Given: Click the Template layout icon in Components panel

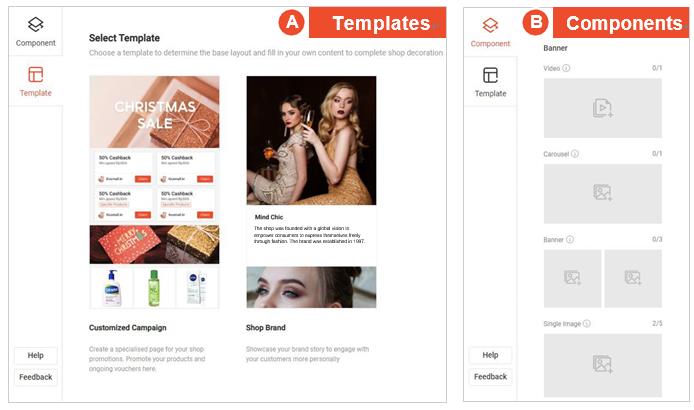Looking at the screenshot, I should click(x=490, y=75).
